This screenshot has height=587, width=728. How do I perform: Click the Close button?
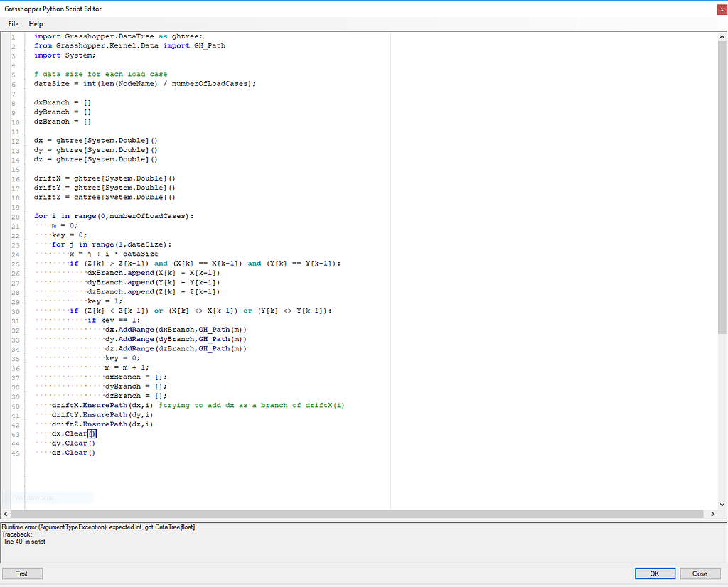[700, 573]
